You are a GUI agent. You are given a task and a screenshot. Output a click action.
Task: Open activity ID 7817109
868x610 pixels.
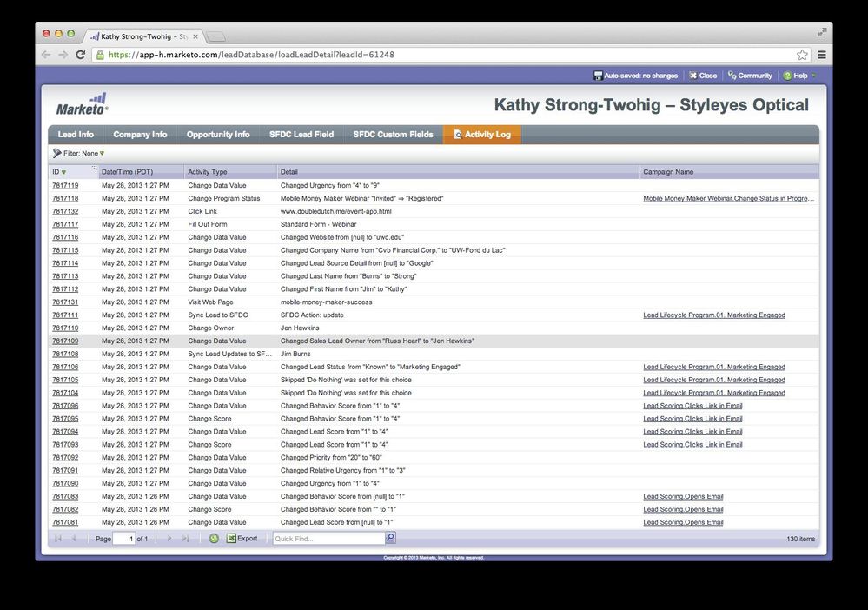65,341
